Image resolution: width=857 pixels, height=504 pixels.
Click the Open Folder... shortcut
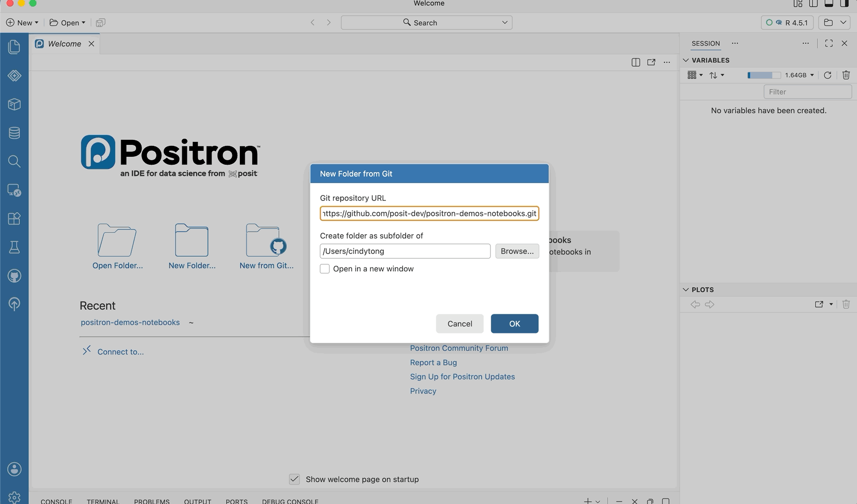(x=117, y=247)
